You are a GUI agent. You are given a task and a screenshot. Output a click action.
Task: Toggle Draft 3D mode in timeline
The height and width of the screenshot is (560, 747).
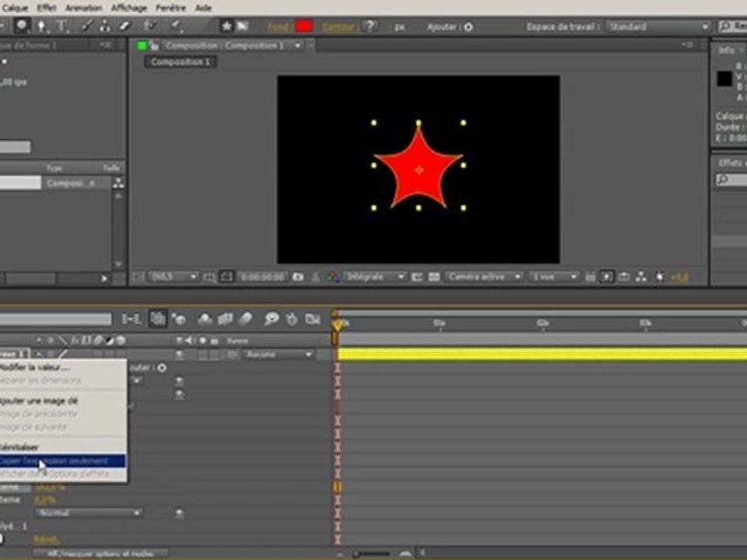click(x=179, y=319)
